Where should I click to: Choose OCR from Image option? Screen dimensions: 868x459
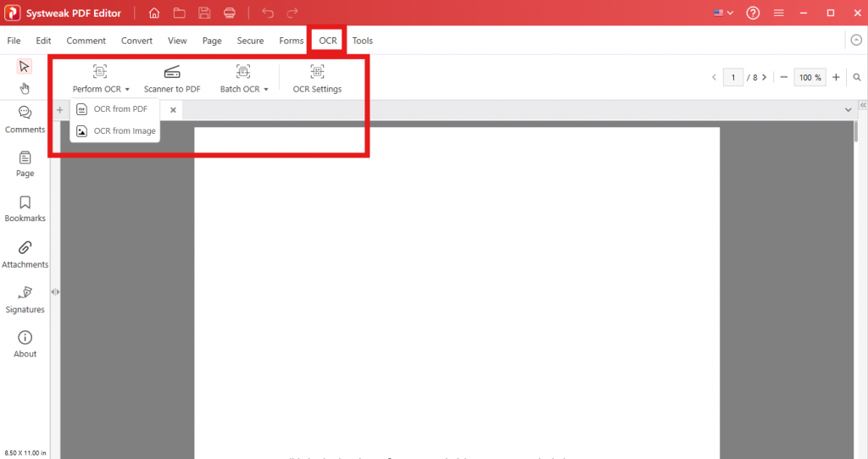click(124, 131)
